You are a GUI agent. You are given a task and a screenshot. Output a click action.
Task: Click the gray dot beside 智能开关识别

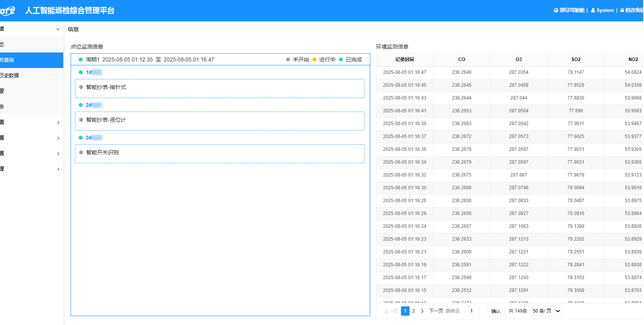coord(81,152)
